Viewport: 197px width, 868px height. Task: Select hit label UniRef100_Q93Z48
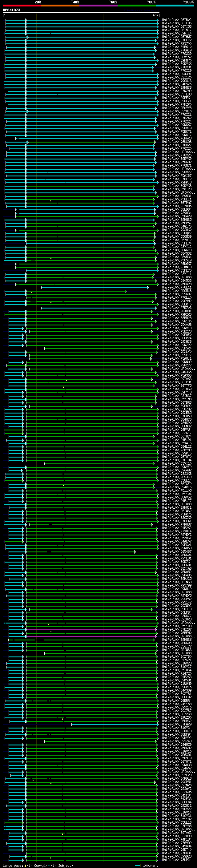click(x=177, y=741)
